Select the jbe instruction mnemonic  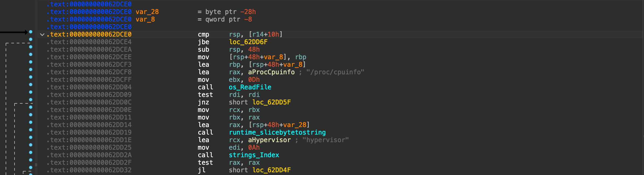click(x=203, y=42)
